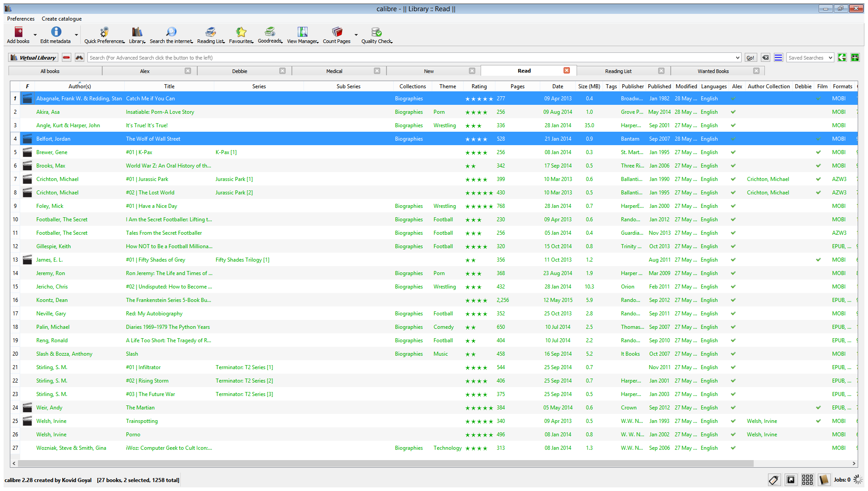The height and width of the screenshot is (491, 868).
Task: Click the Favourites star icon
Action: (x=241, y=32)
